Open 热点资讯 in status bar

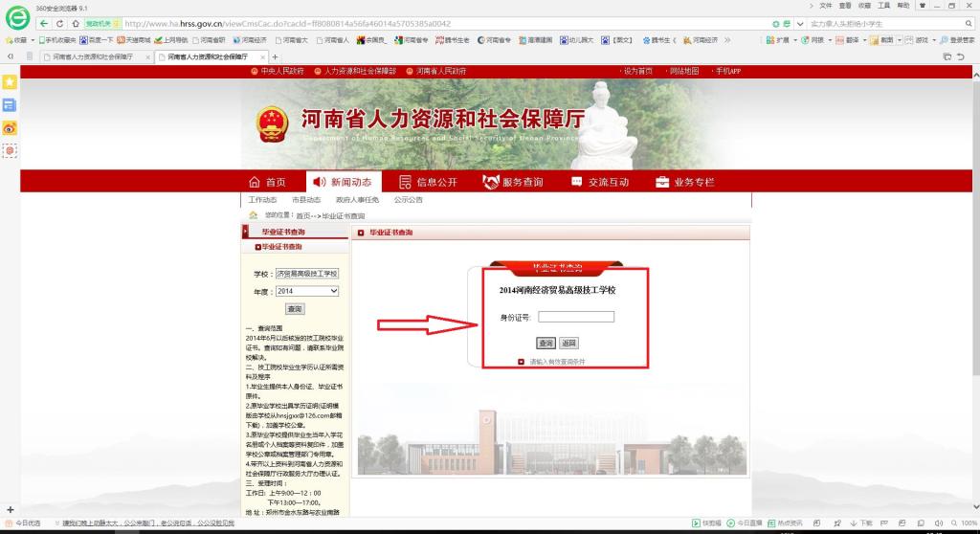point(785,523)
